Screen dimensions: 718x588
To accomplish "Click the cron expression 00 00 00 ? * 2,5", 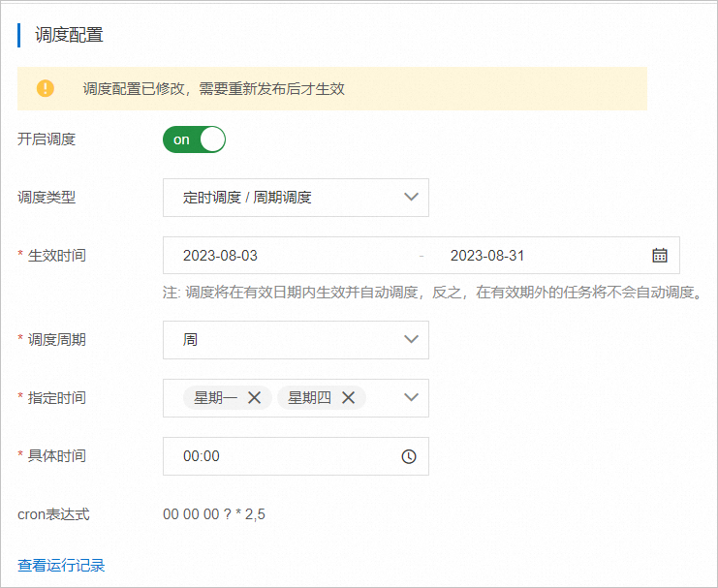I will click(x=214, y=514).
